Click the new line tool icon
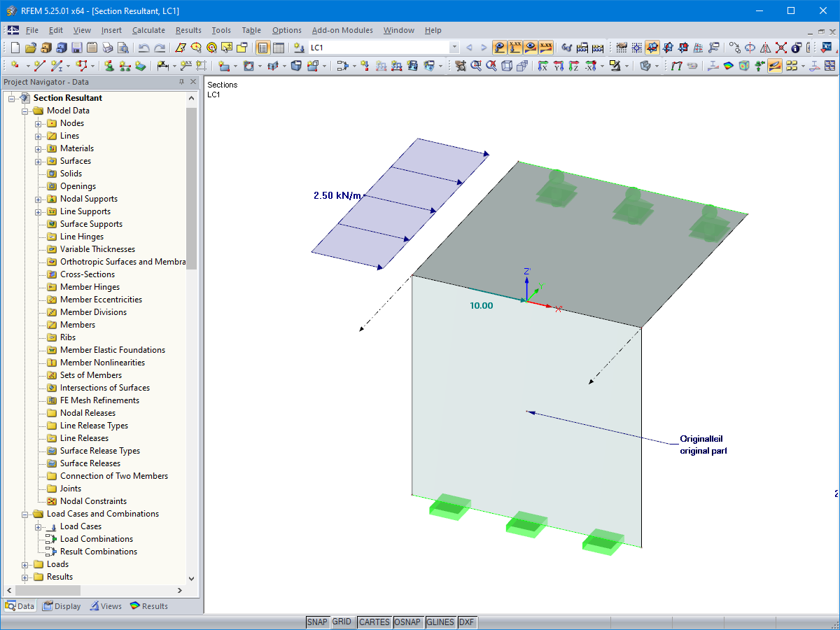840x630 pixels. (39, 66)
